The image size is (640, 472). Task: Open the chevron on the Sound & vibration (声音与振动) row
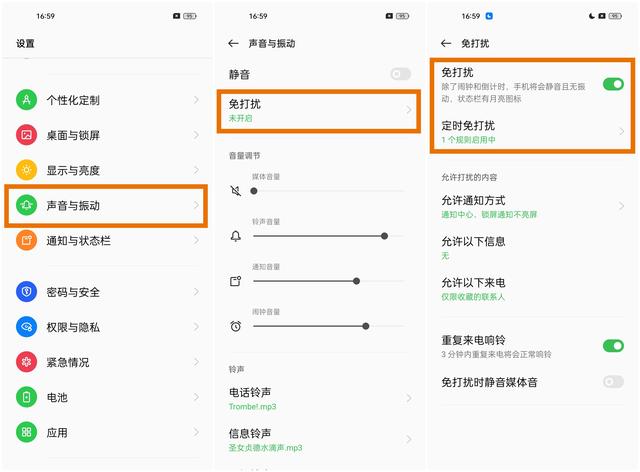tap(196, 205)
